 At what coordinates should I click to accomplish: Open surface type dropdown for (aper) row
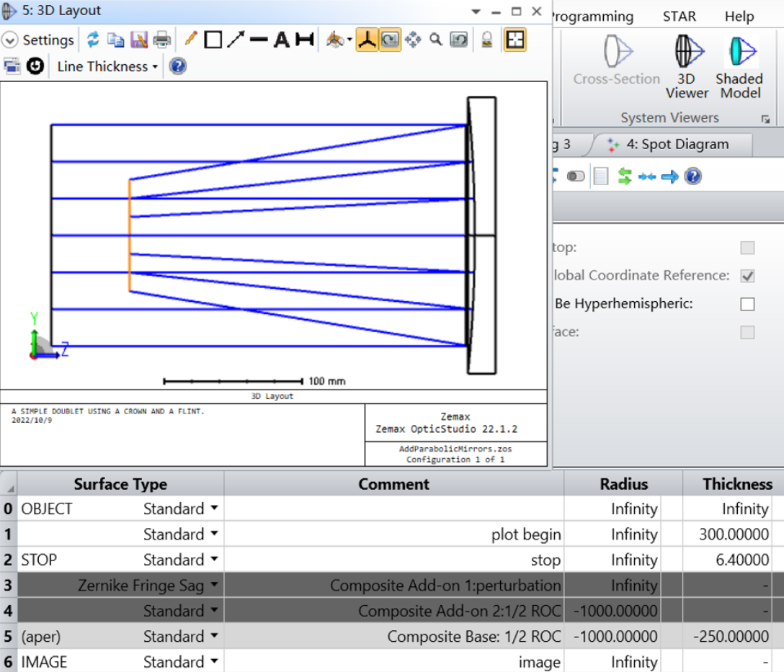point(214,635)
